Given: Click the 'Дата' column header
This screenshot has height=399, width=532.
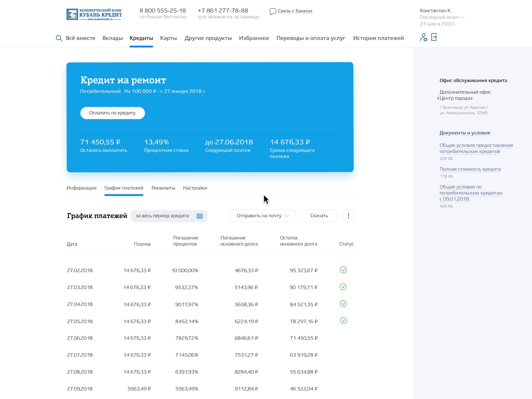Looking at the screenshot, I should tap(72, 244).
